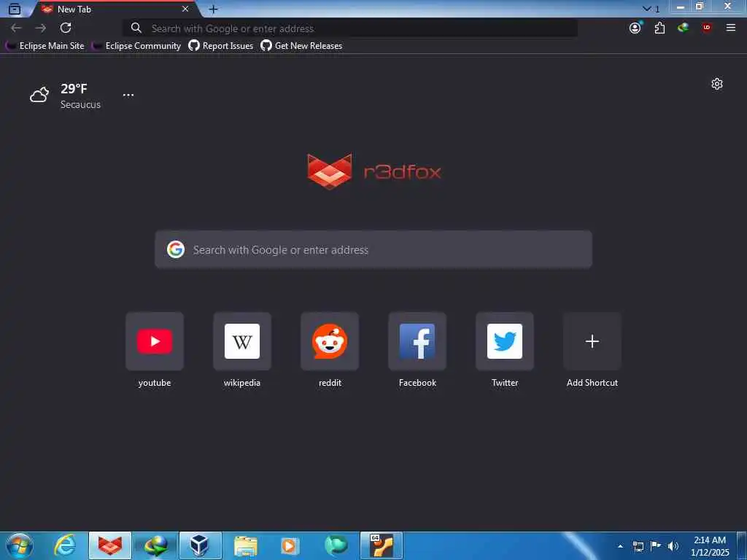Expand the list all tabs chevron
The height and width of the screenshot is (560, 747).
point(646,9)
